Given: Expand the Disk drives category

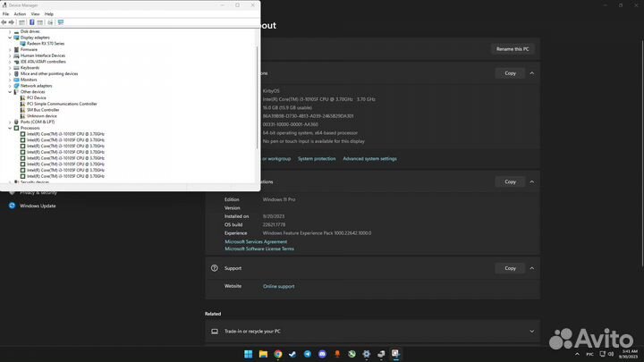Looking at the screenshot, I should (x=10, y=31).
